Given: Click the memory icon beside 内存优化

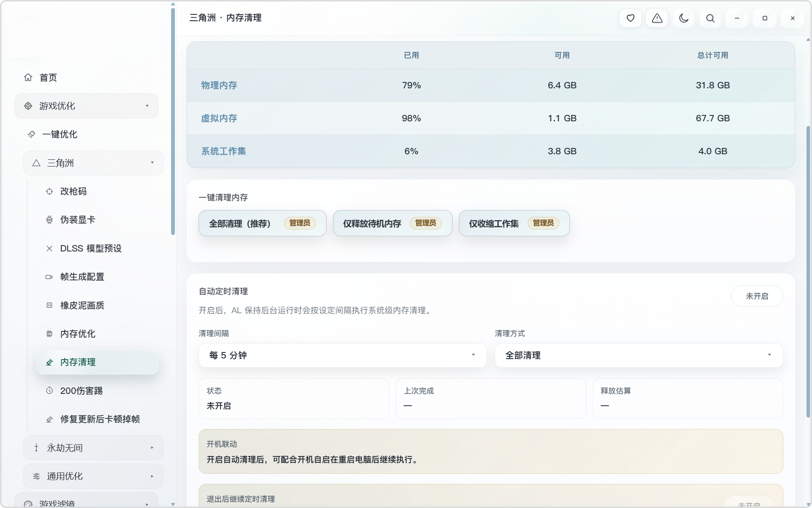Looking at the screenshot, I should coord(49,334).
